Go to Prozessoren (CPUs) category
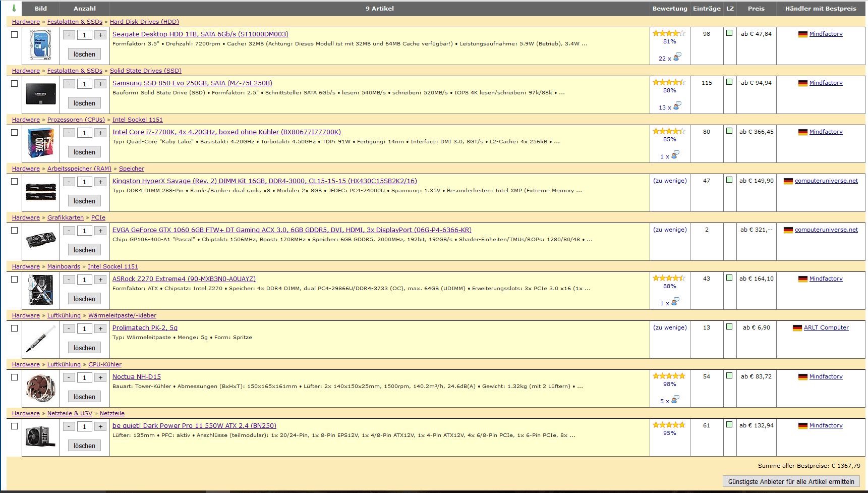 pyautogui.click(x=76, y=120)
